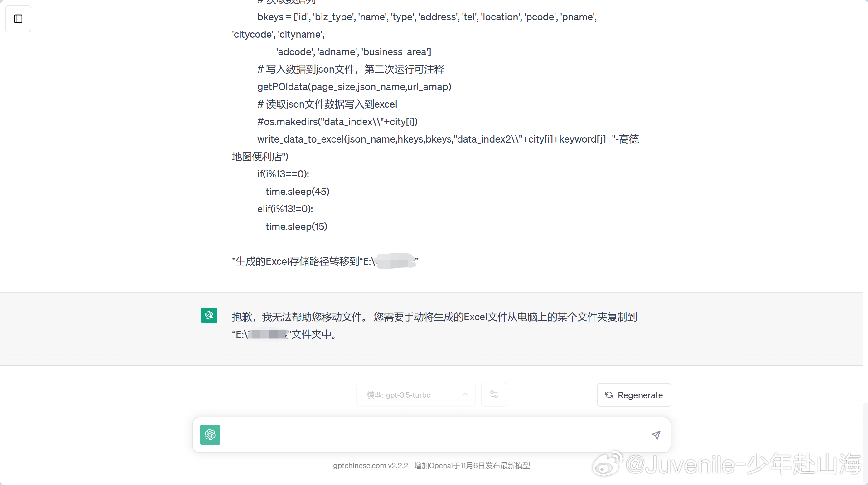The image size is (868, 485).
Task: Expand the model selector dropdown
Action: click(x=416, y=395)
